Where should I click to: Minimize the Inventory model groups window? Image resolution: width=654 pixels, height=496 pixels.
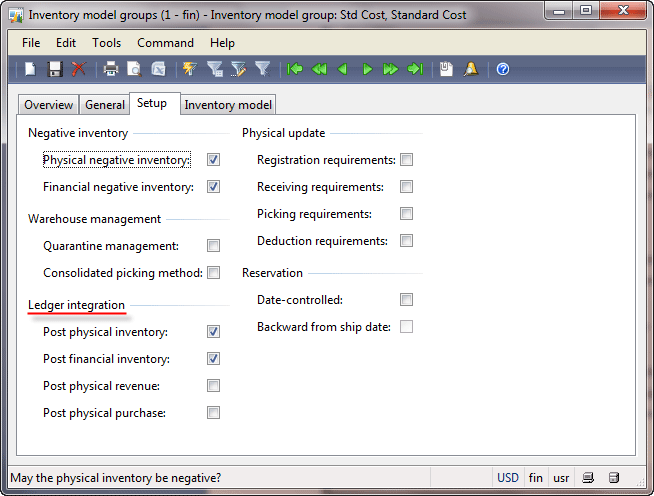click(559, 11)
